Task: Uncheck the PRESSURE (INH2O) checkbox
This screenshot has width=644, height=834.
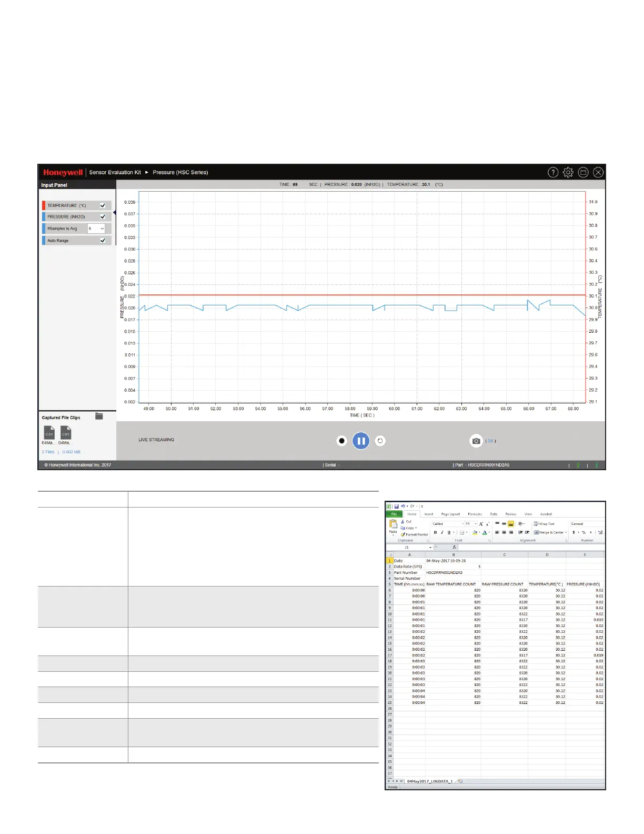Action: (103, 216)
